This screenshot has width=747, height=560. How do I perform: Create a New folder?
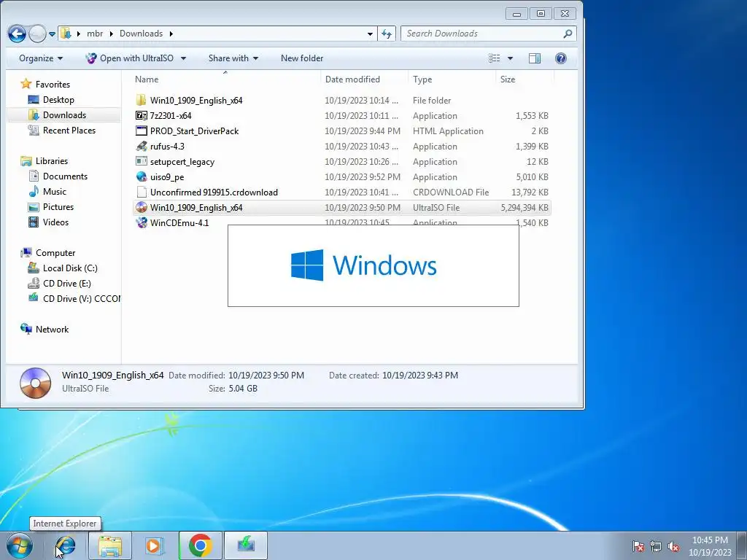coord(301,58)
